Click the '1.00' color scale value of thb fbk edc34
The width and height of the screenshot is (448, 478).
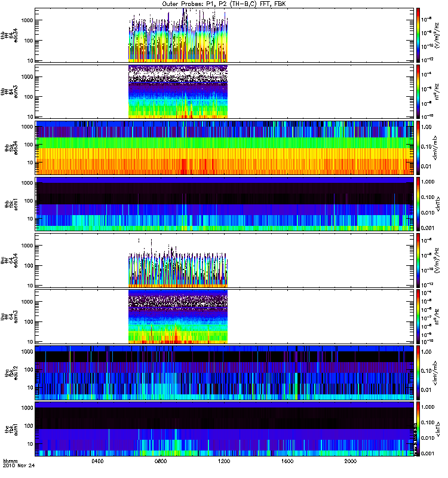coord(426,127)
